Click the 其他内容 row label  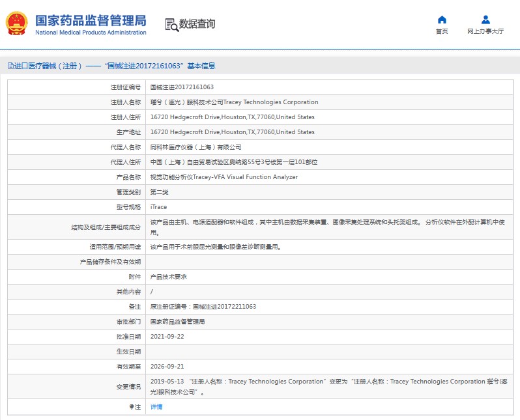[x=128, y=292]
